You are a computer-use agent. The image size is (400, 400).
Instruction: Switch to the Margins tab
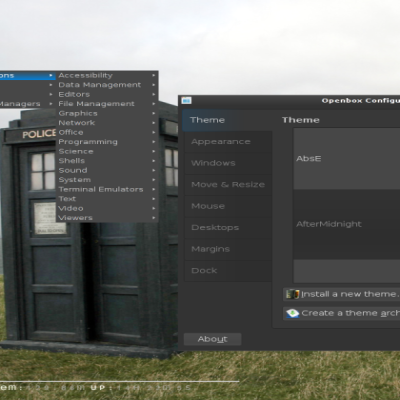point(228,249)
